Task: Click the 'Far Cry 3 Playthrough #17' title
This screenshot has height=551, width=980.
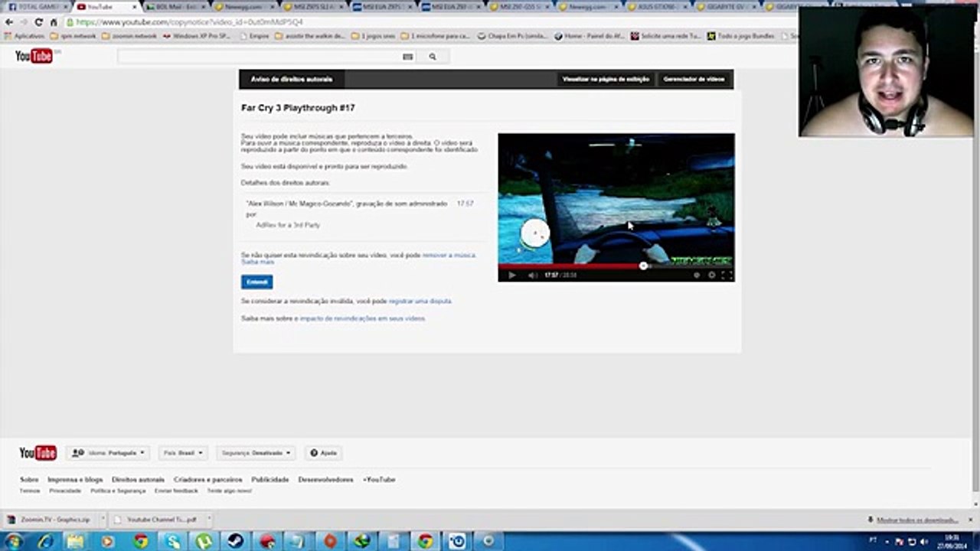Action: (x=298, y=108)
